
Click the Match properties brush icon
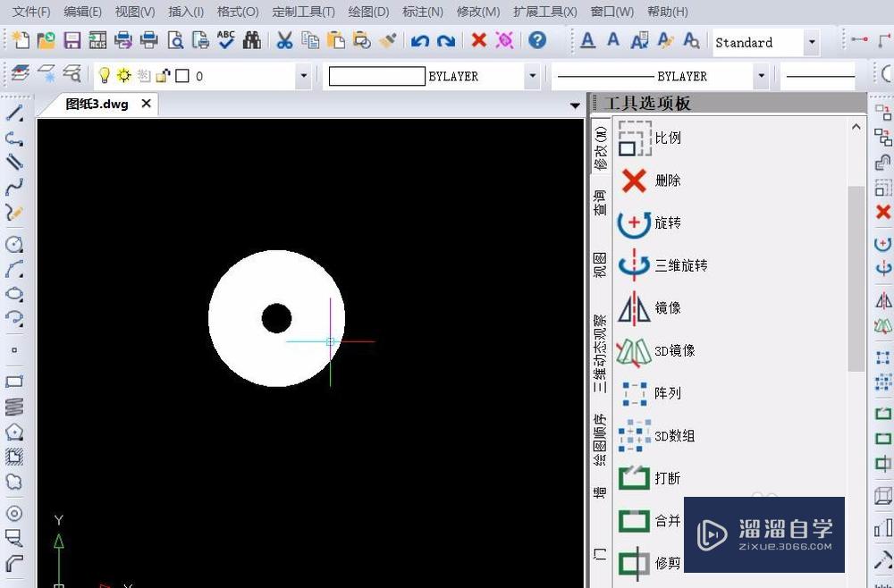pyautogui.click(x=388, y=40)
